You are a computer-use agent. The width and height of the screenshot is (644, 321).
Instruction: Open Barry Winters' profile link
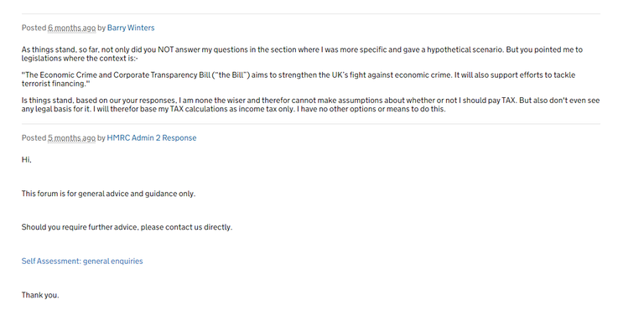click(131, 28)
